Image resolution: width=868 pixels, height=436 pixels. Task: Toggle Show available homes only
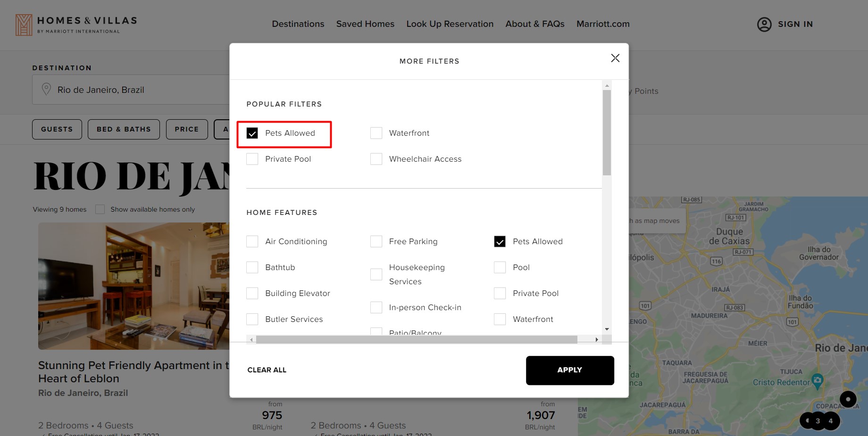click(100, 209)
